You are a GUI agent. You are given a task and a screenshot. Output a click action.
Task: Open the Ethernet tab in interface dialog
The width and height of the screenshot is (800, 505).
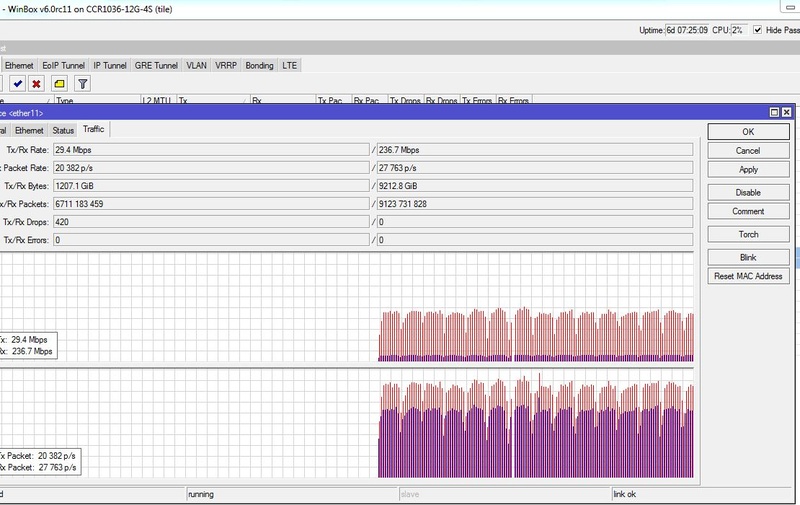[29, 130]
